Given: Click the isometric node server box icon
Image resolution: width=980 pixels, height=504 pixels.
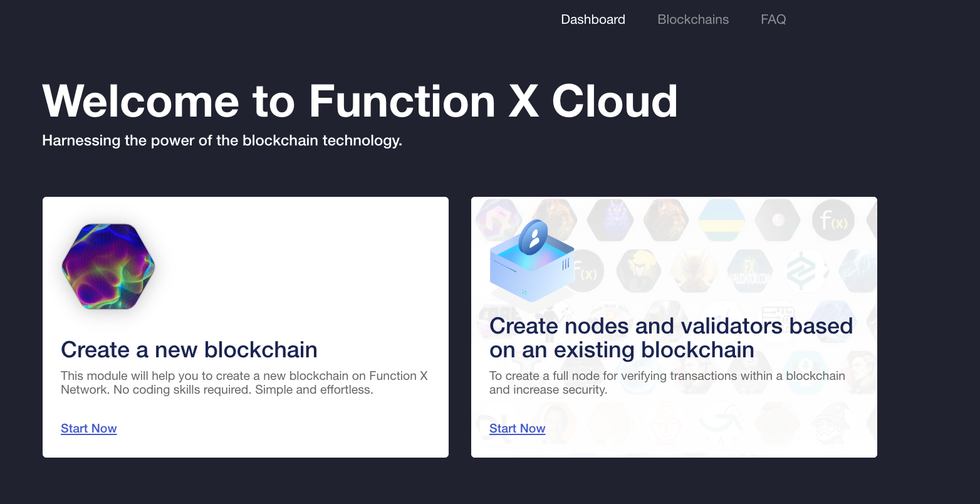Looking at the screenshot, I should pos(532,260).
